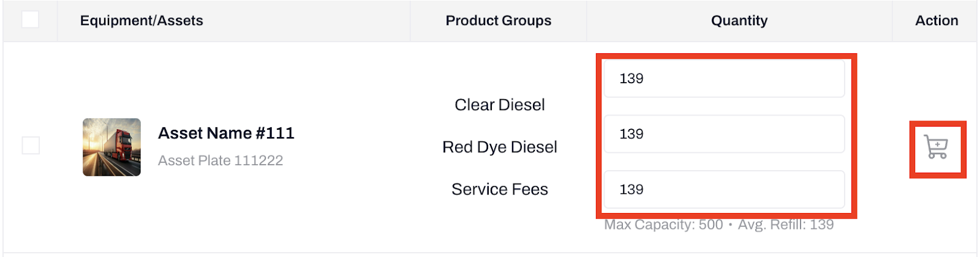Click the Quantity column header

[x=739, y=21]
